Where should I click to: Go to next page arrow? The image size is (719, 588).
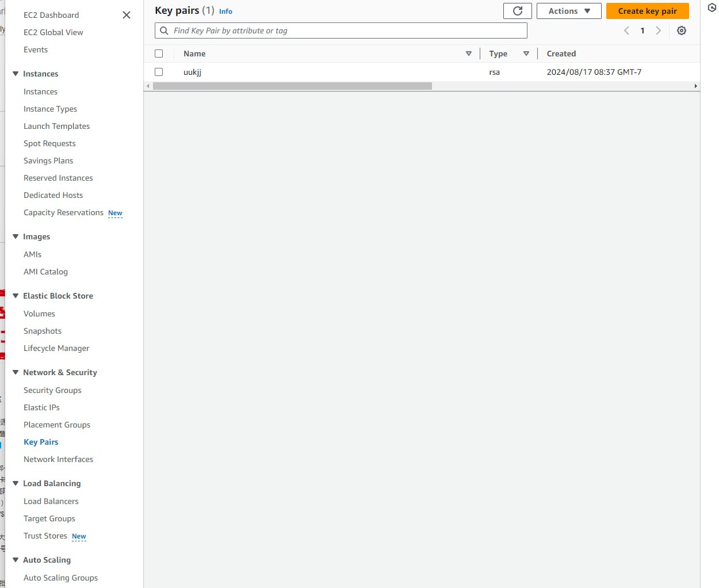click(x=659, y=30)
